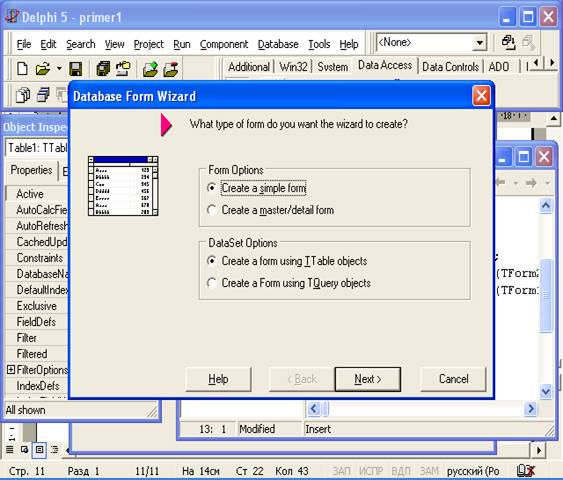Select Create a simple form option
The height and width of the screenshot is (480, 563).
[x=257, y=188]
